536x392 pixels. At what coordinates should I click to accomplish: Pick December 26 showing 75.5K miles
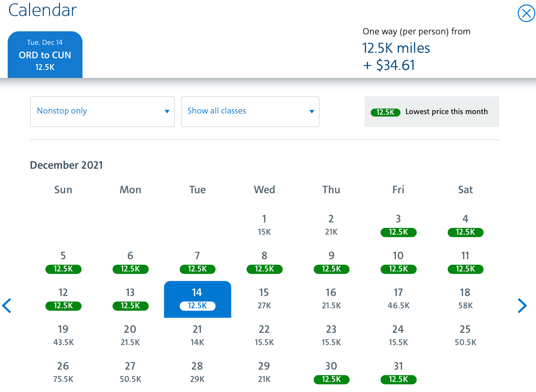63,372
